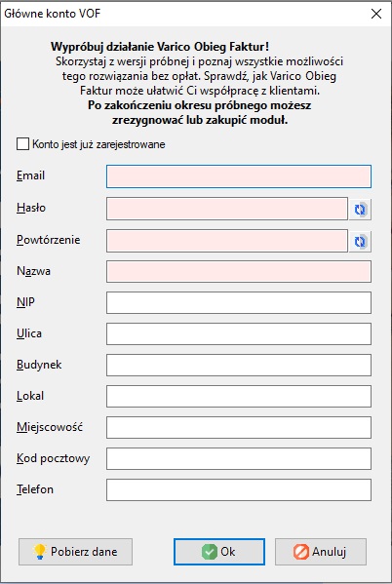Focus the Ulica street field
This screenshot has height=584, width=392.
[x=239, y=333]
